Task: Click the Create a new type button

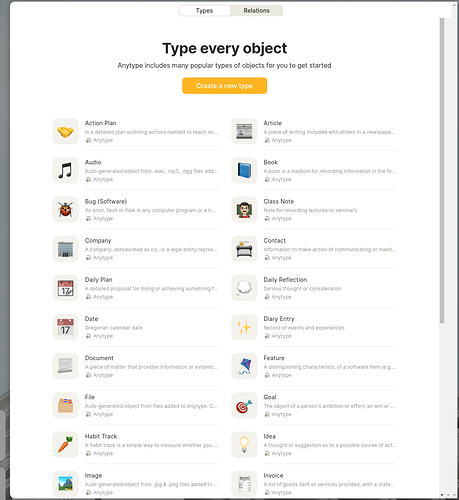Action: tap(224, 86)
